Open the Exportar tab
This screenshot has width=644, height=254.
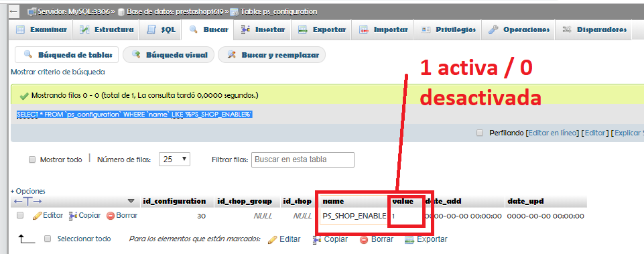pos(322,29)
